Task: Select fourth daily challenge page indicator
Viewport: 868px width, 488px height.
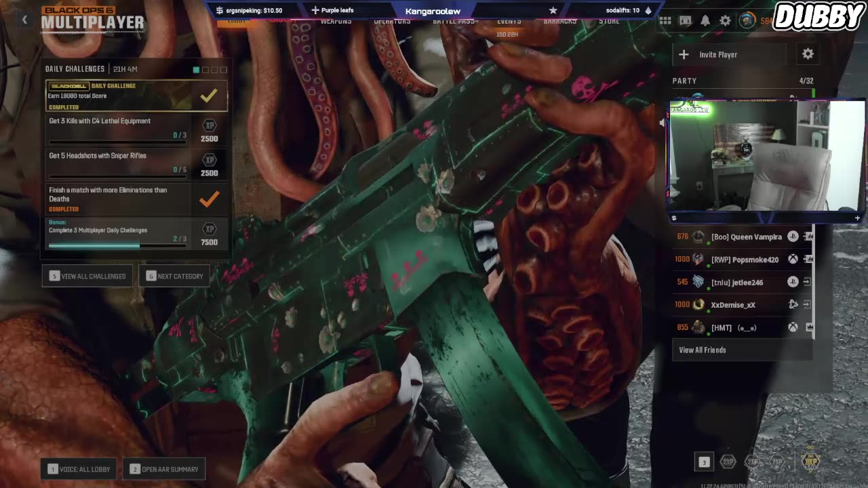Action: click(224, 69)
